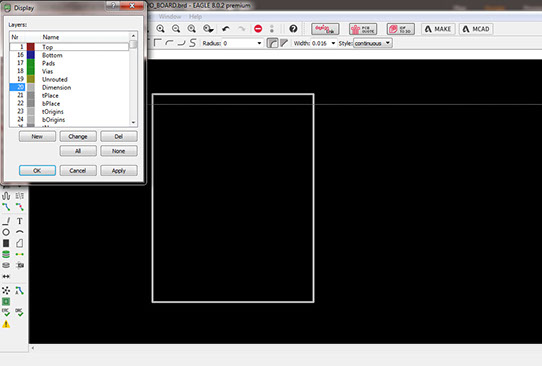The image size is (542, 366).
Task: Open the Style continuous dropdown
Action: click(372, 43)
